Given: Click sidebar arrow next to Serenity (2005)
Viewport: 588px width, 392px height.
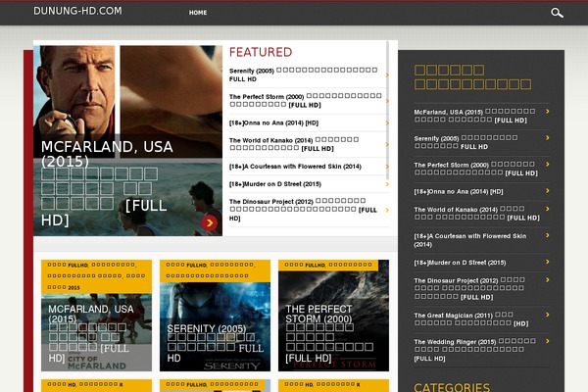Looking at the screenshot, I should (548, 137).
